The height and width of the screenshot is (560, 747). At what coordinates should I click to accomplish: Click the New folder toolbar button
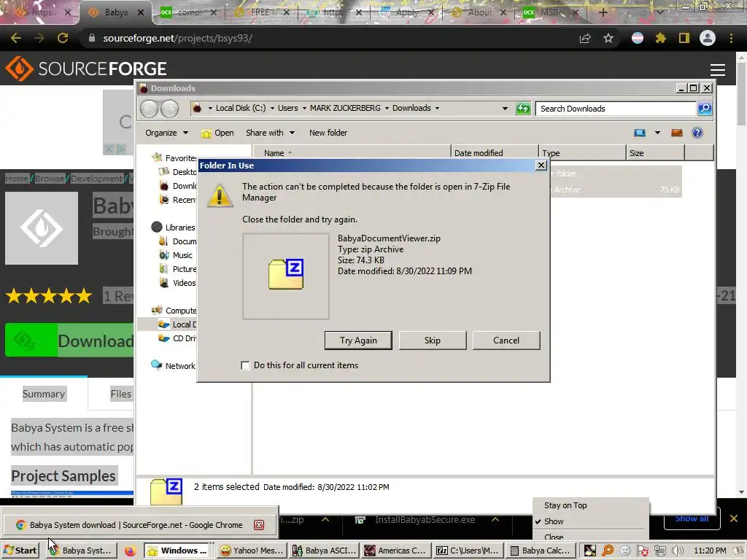[328, 133]
